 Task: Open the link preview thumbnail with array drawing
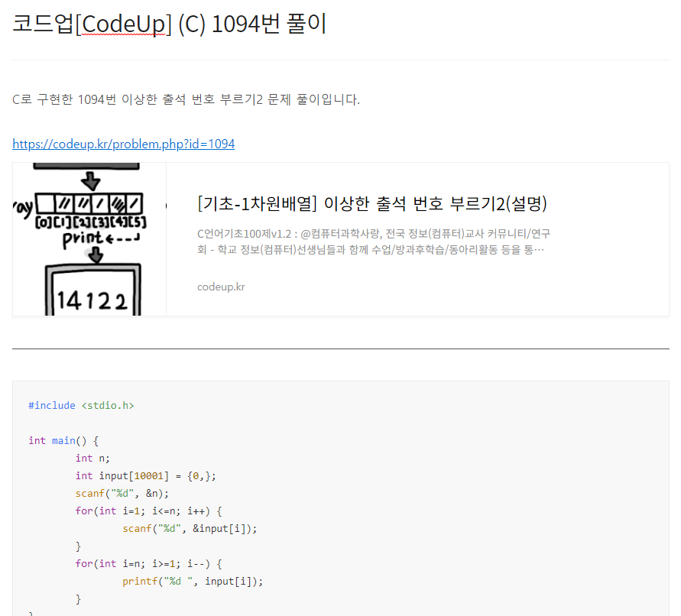[x=89, y=239]
